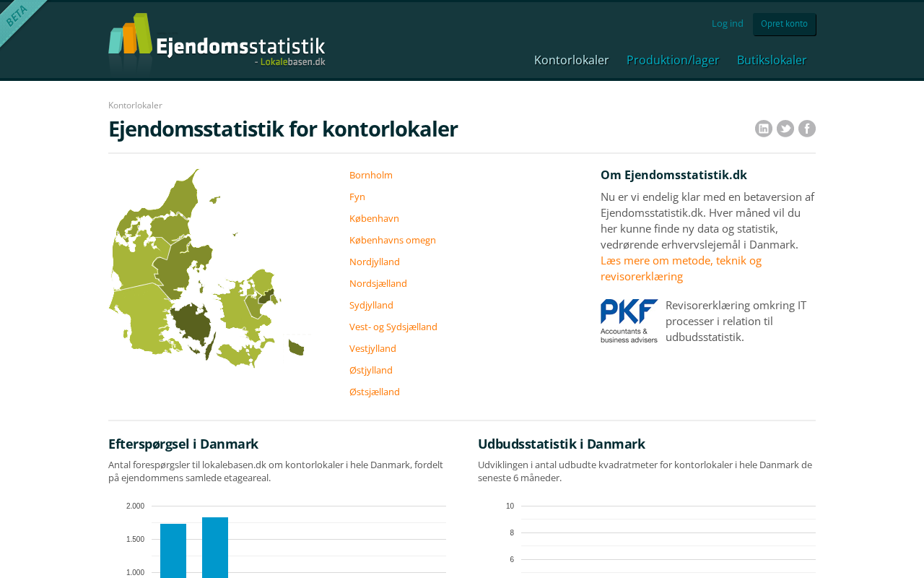Choose the Østjylland region link
This screenshot has width=924, height=578.
[x=371, y=370]
